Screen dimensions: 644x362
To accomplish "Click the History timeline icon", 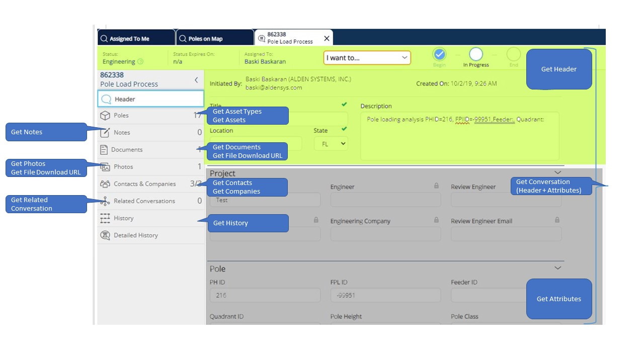I will pos(105,218).
